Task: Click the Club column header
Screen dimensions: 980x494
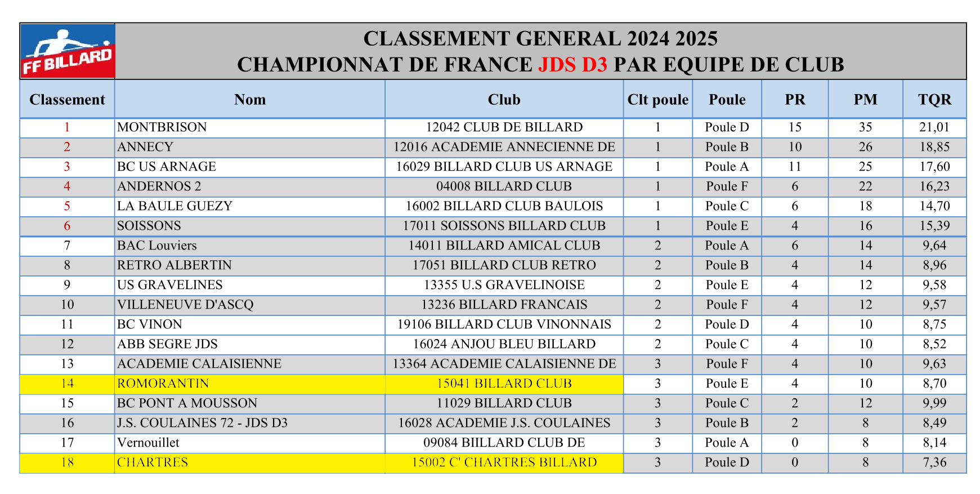Action: coord(504,99)
